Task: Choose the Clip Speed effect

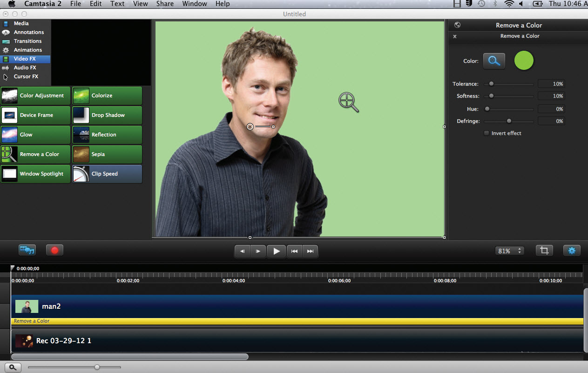Action: [x=107, y=174]
